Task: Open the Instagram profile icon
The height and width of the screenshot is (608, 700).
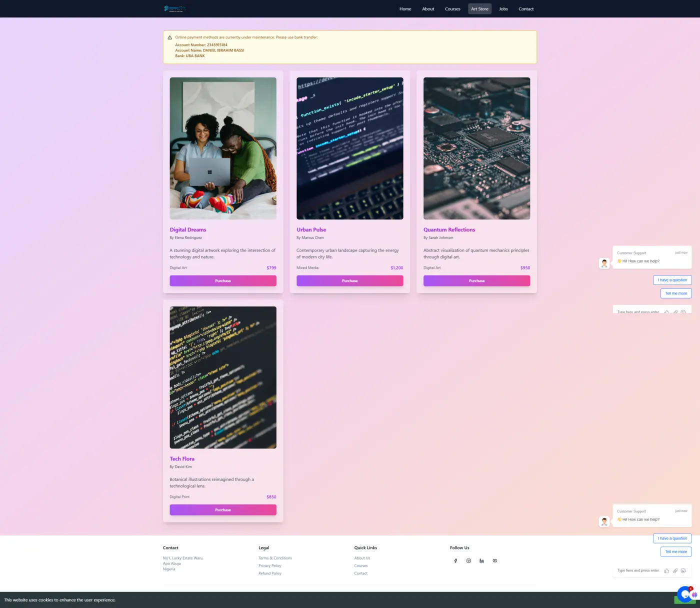Action: pos(468,561)
